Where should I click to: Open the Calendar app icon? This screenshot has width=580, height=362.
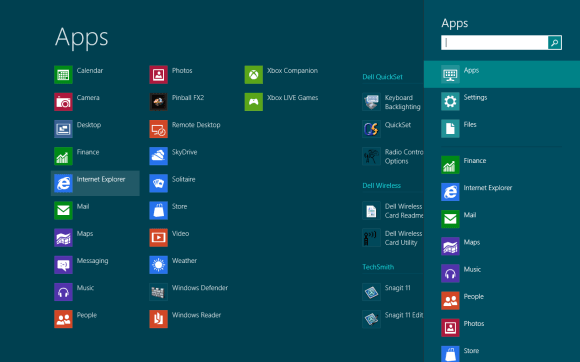[x=63, y=75]
